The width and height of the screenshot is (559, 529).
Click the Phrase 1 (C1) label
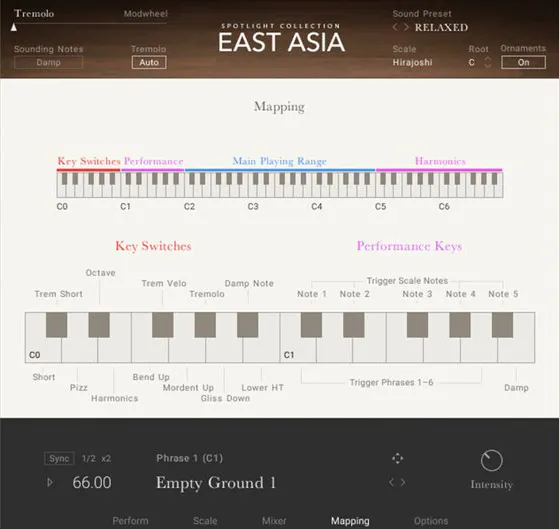pos(189,458)
